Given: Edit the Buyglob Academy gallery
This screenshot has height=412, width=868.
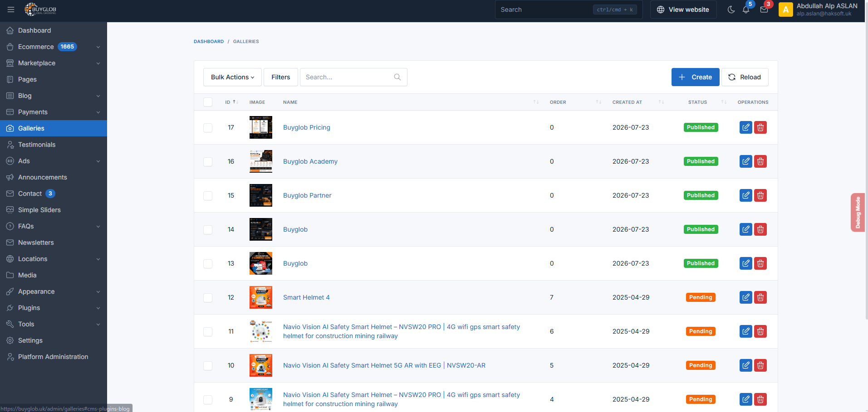Looking at the screenshot, I should click(746, 161).
